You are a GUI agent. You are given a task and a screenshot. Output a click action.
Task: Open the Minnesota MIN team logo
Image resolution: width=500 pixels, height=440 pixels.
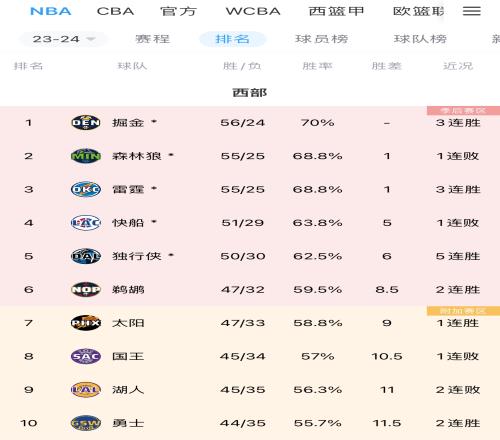pos(86,156)
